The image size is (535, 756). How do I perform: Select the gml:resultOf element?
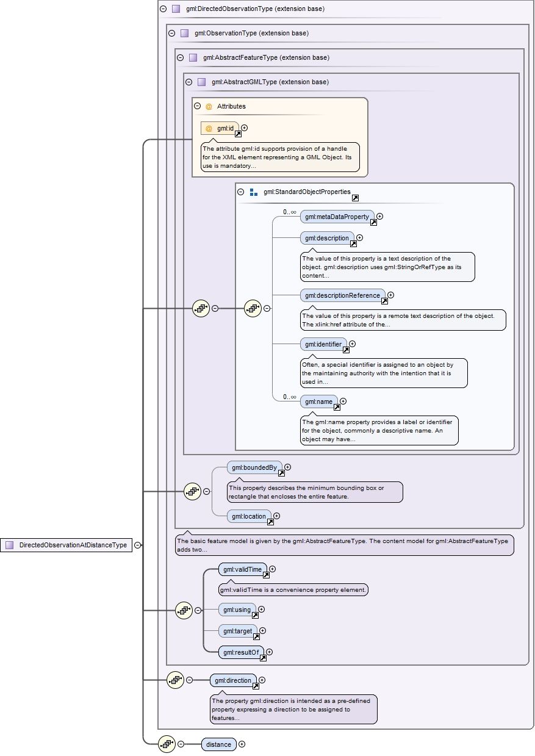point(241,652)
